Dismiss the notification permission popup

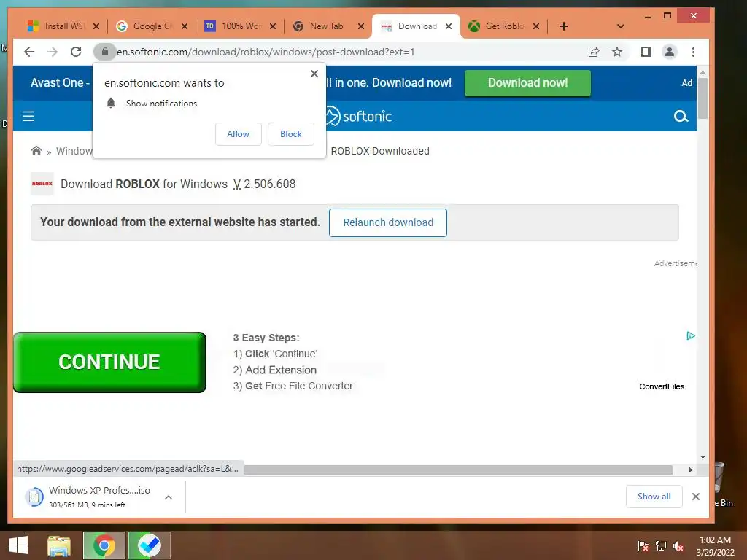tap(314, 74)
